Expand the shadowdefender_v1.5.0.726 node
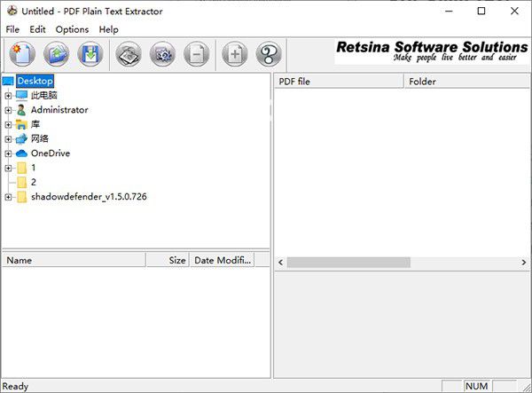Viewport: 532px width, 393px height. point(8,197)
